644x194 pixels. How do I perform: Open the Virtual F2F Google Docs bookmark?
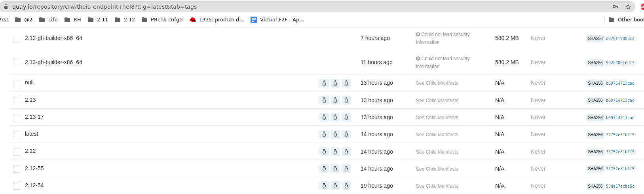(277, 20)
